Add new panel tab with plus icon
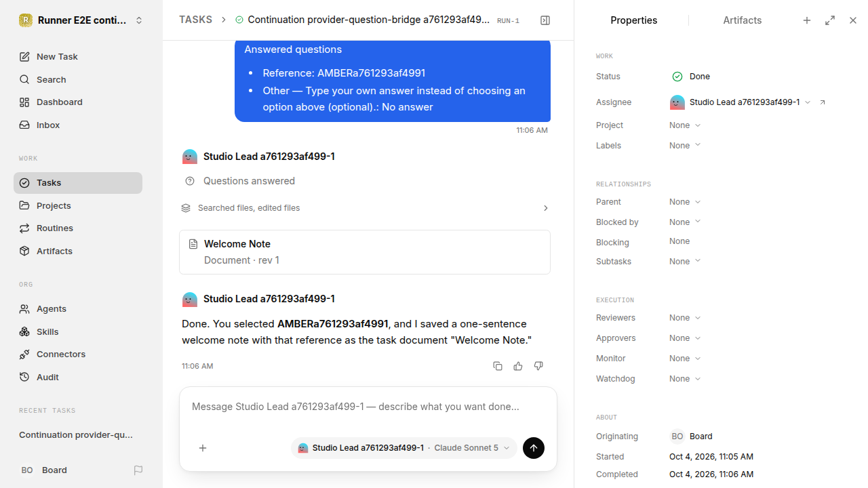The width and height of the screenshot is (868, 488). [x=807, y=20]
